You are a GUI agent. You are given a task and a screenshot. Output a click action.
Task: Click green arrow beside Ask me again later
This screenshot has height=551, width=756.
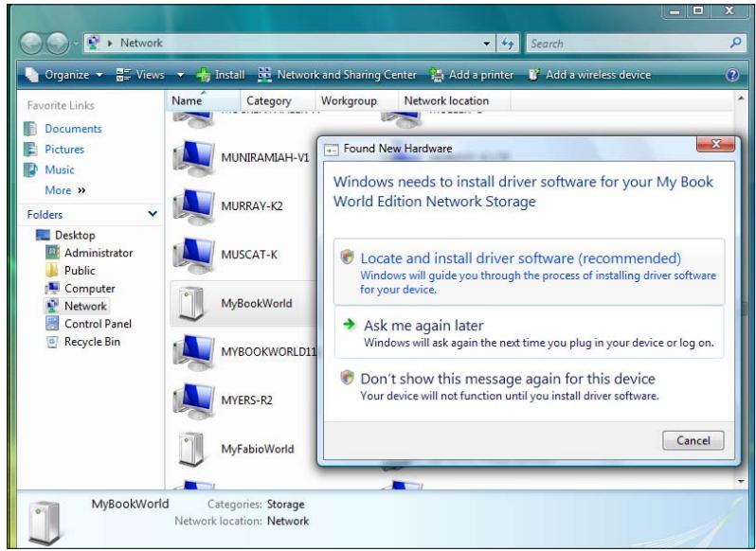click(349, 324)
